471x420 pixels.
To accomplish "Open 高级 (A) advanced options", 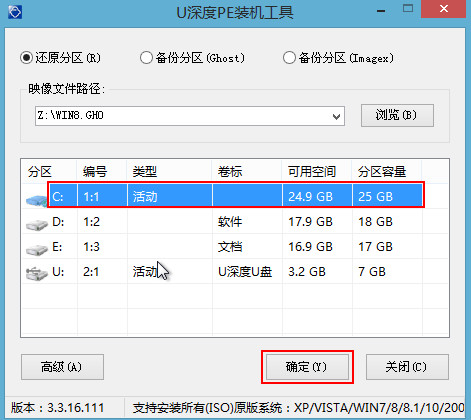I will pos(62,367).
